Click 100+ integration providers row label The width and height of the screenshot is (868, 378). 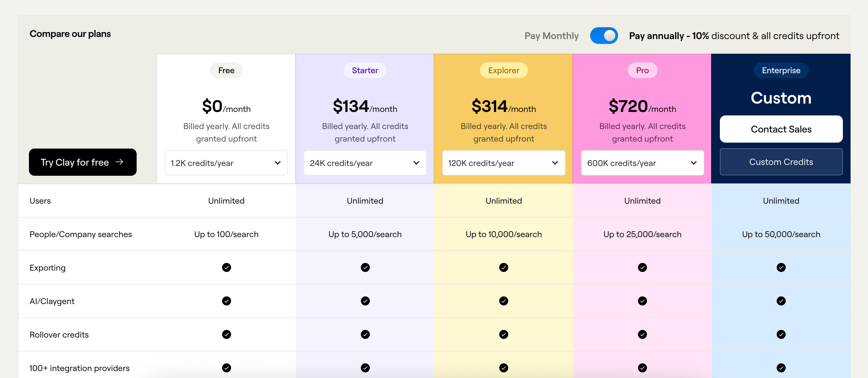click(79, 368)
